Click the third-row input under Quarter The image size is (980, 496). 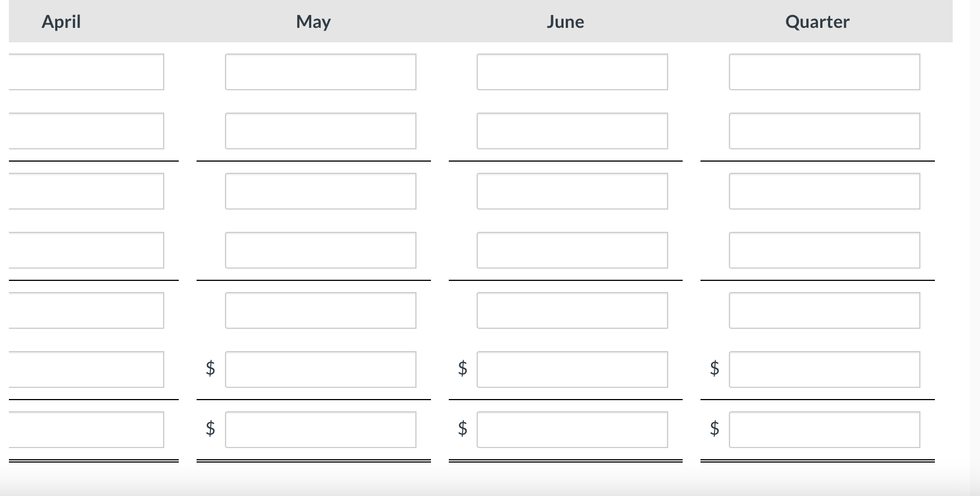(x=825, y=191)
